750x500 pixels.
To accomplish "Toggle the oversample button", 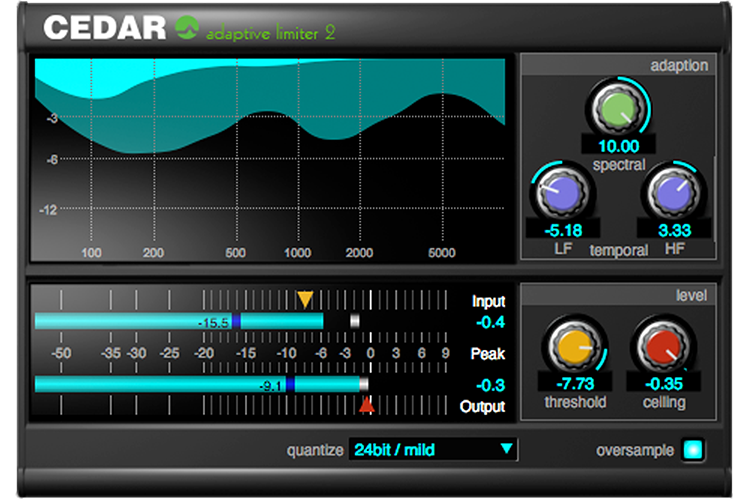I will pos(693,450).
